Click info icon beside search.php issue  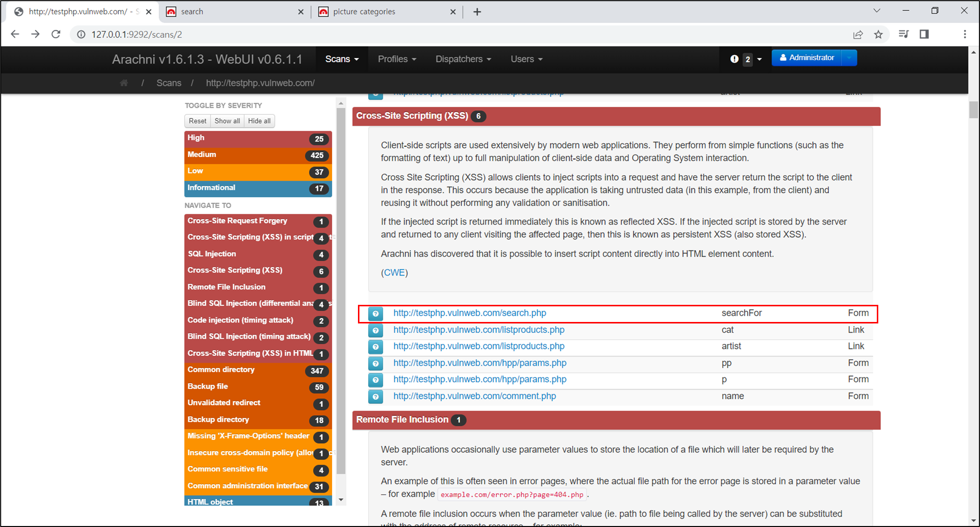[376, 314]
